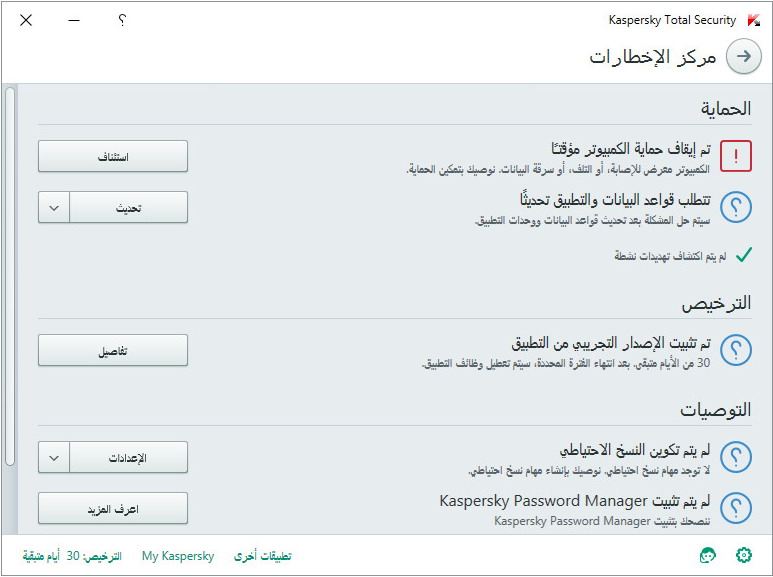Go back using the arrow circle button
This screenshot has height=577, width=773.
(743, 56)
